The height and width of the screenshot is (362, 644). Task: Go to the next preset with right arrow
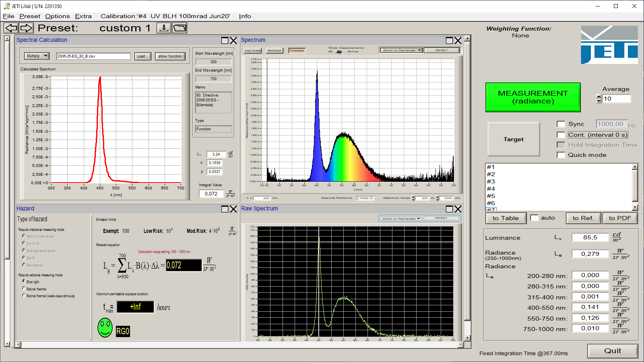click(27, 28)
